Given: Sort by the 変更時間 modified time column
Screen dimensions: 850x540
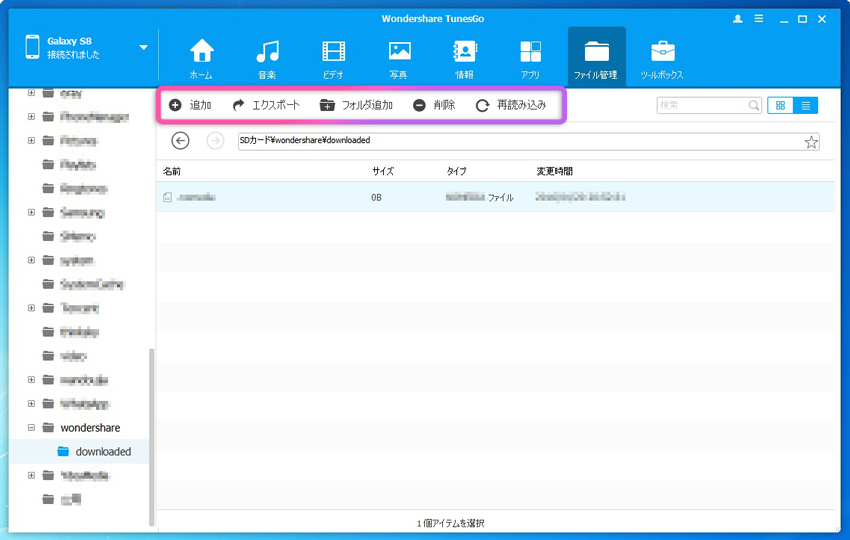Looking at the screenshot, I should [554, 171].
